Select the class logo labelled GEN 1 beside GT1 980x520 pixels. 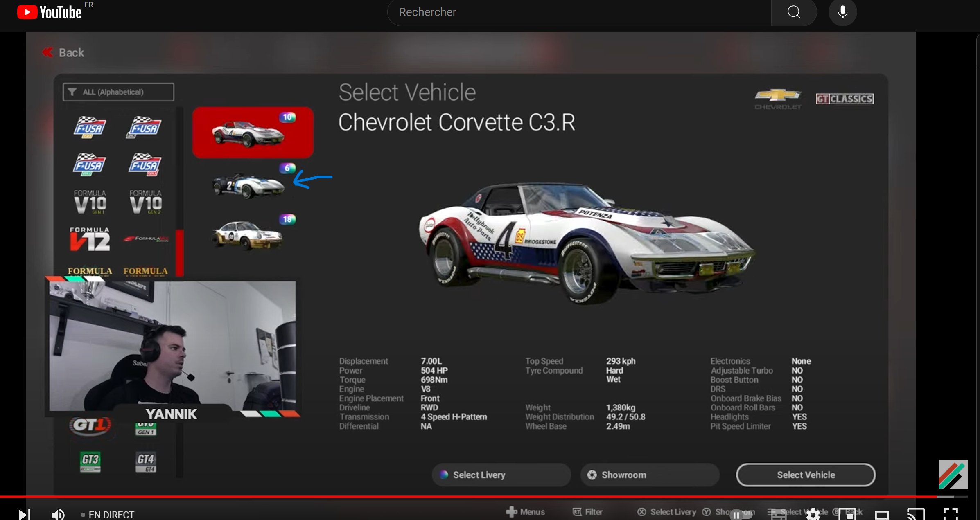click(146, 429)
